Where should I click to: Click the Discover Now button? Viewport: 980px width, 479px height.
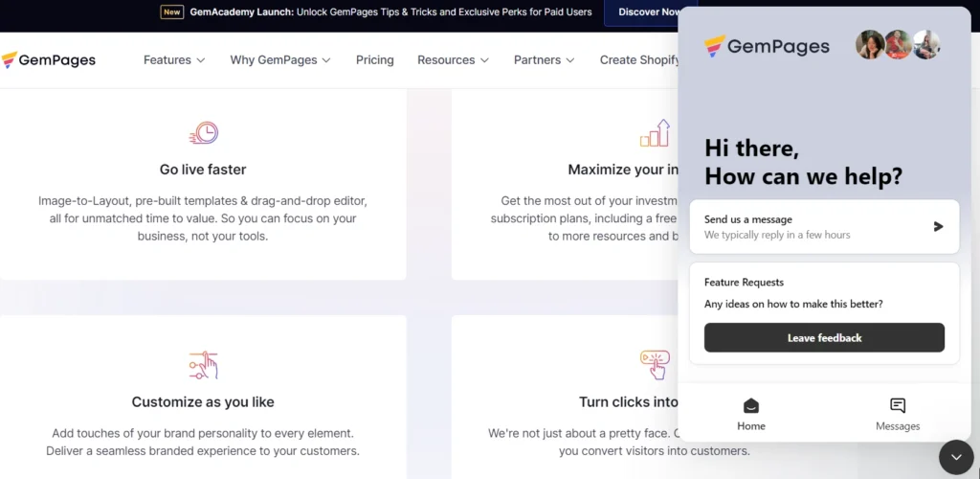642,12
